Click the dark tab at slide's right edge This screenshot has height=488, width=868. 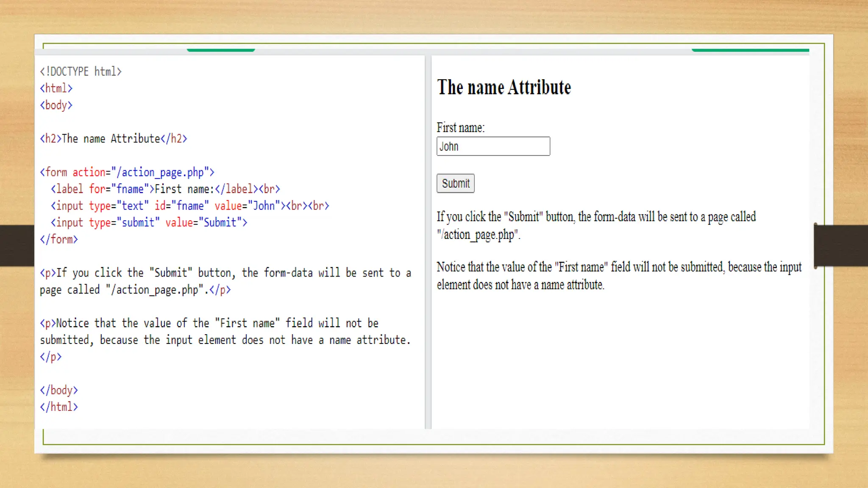coord(840,245)
